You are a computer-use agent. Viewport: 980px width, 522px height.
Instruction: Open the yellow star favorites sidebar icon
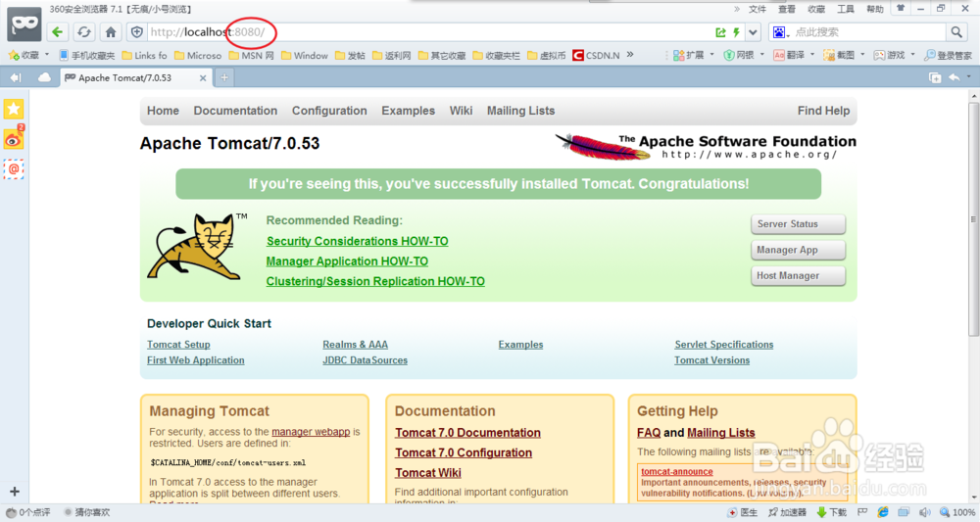tap(14, 109)
